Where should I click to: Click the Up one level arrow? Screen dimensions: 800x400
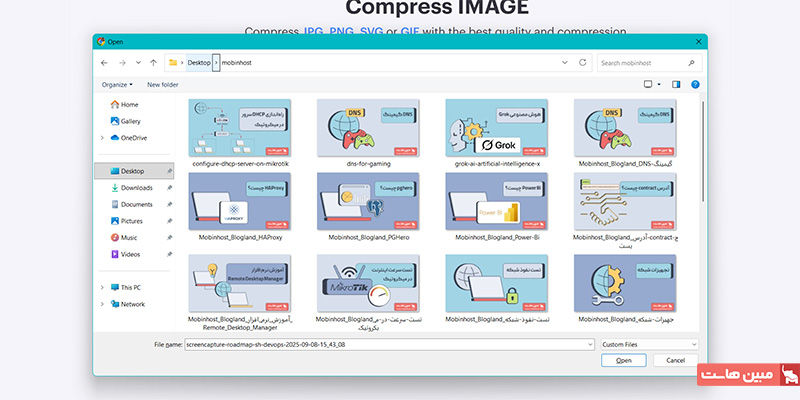click(153, 63)
